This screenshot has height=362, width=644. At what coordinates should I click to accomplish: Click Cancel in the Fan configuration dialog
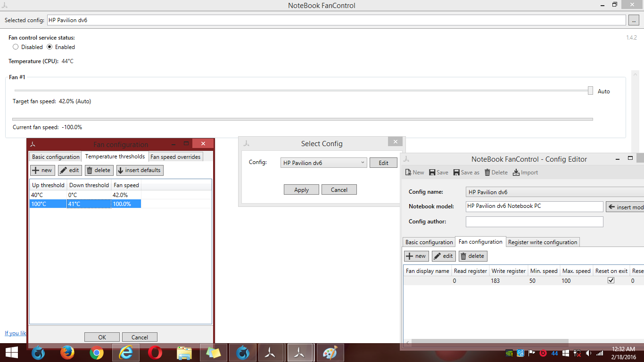(140, 337)
